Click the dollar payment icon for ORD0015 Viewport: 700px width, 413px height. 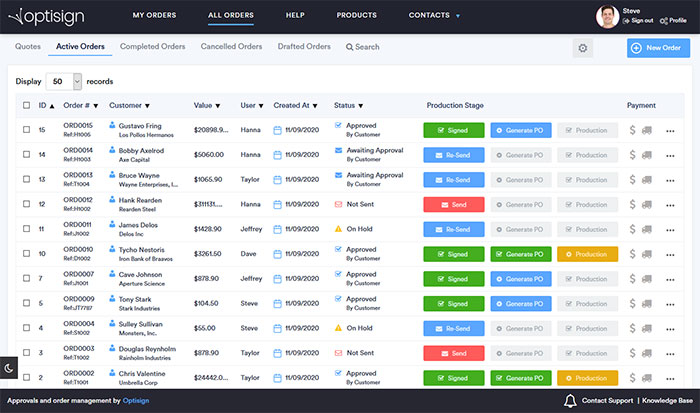tap(632, 130)
